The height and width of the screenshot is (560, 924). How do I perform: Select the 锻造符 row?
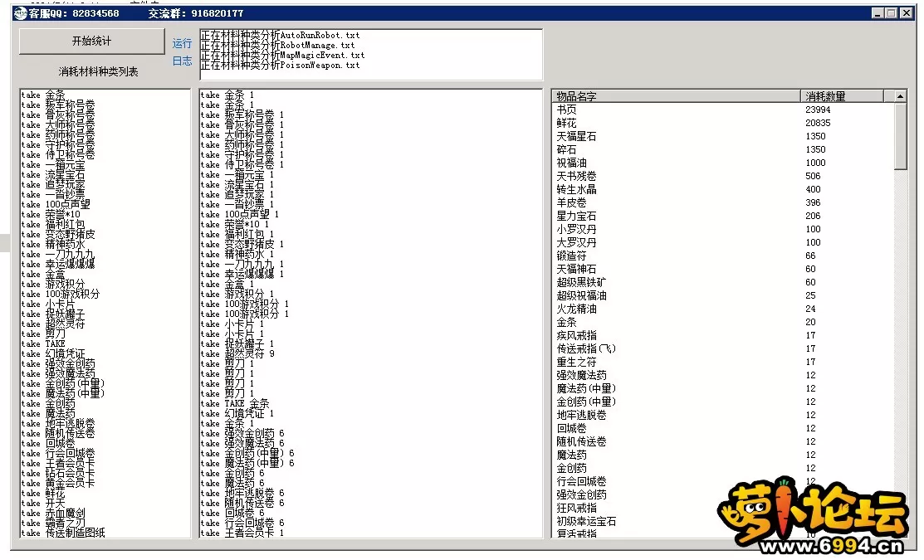722,256
